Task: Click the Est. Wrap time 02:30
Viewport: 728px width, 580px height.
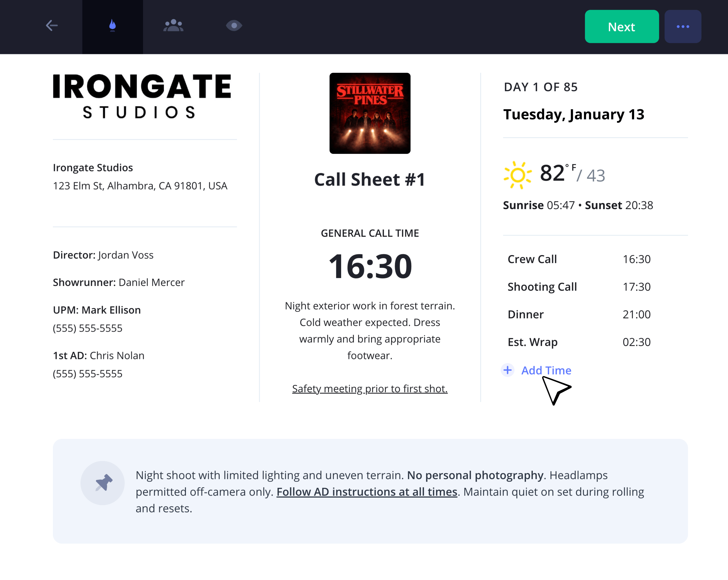Action: [637, 342]
